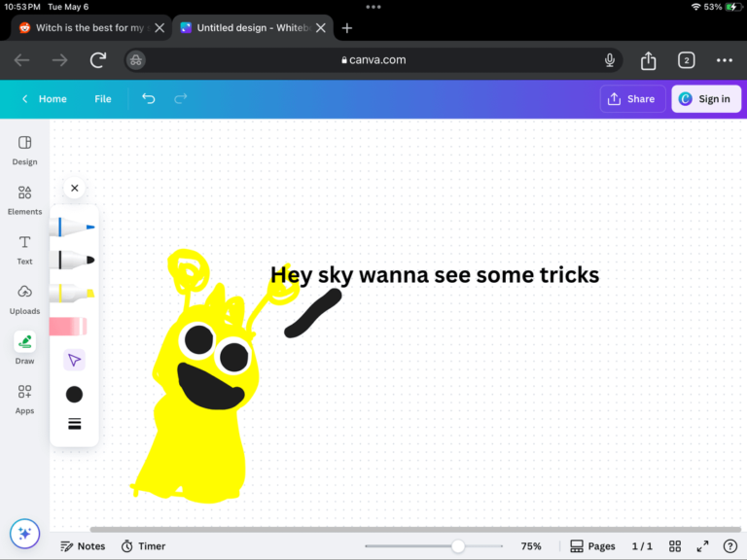The image size is (747, 560).
Task: Close the drawing tools panel
Action: [x=74, y=188]
